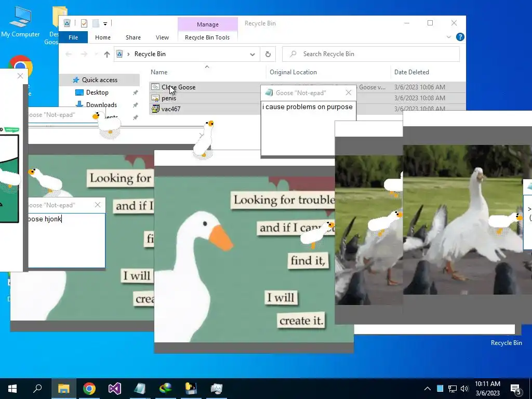
Task: Click inside the 'i cause problems on purpose' text area
Action: 308,128
